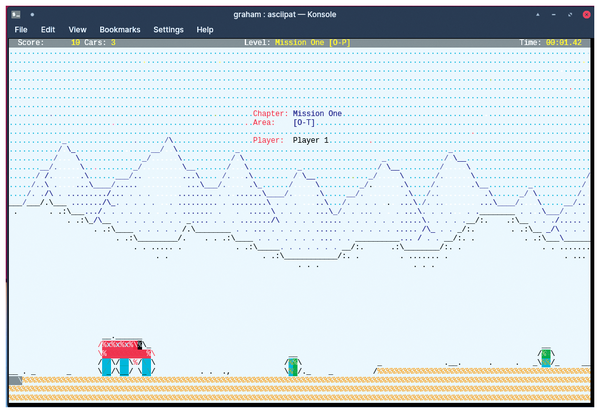This screenshot has height=413, width=600.
Task: Open the File menu
Action: pyautogui.click(x=21, y=29)
